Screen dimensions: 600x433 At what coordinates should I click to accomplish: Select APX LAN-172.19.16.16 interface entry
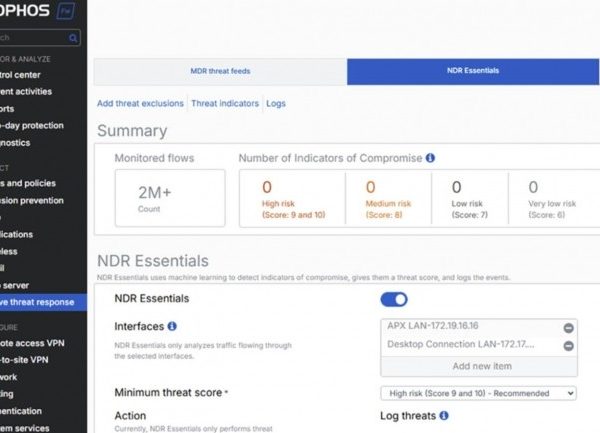(433, 326)
